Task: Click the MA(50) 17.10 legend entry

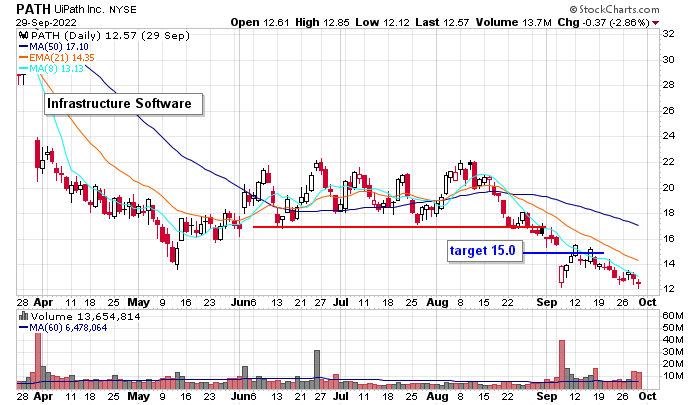Action: click(x=54, y=46)
